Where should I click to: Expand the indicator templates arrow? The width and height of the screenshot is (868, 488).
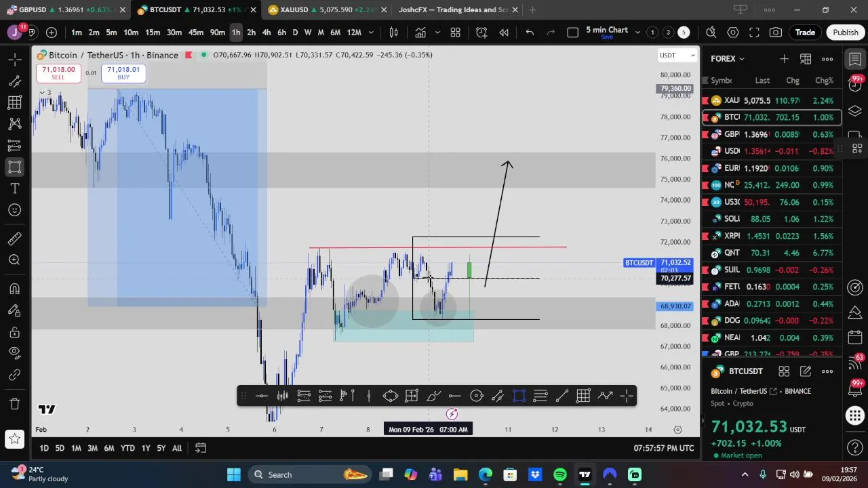[437, 33]
